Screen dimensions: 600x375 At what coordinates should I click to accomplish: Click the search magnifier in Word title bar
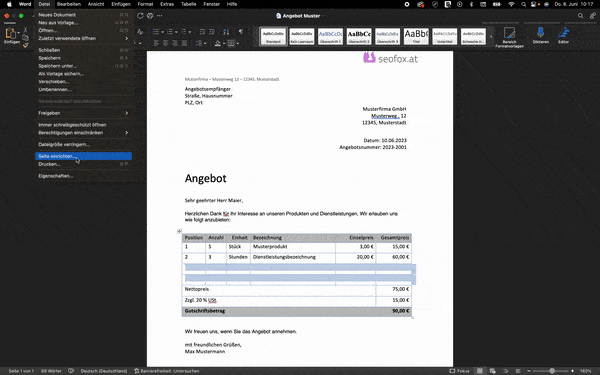(580, 16)
